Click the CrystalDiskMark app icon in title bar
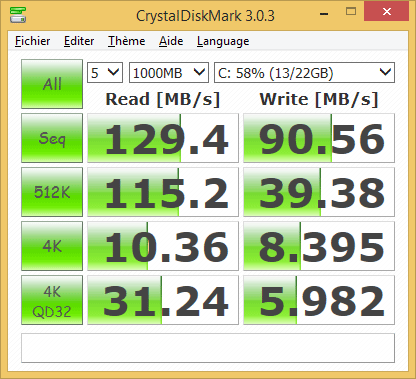Image resolution: width=416 pixels, height=379 pixels. pos(18,15)
